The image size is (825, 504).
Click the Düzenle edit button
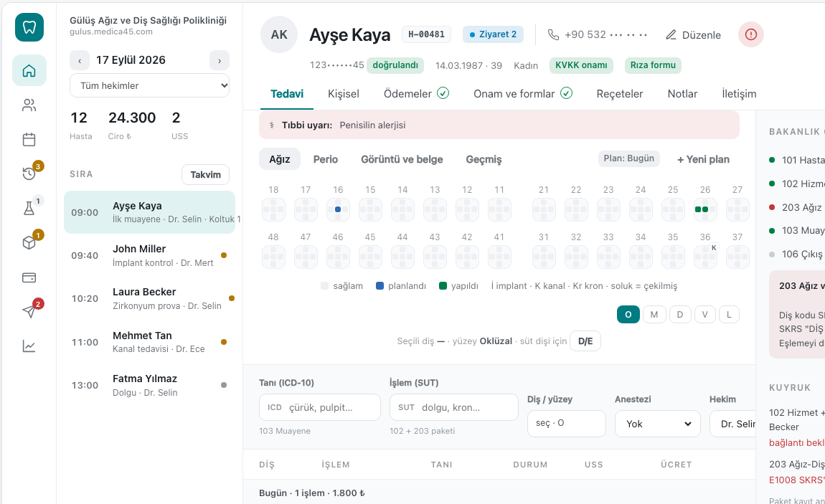[x=694, y=34]
